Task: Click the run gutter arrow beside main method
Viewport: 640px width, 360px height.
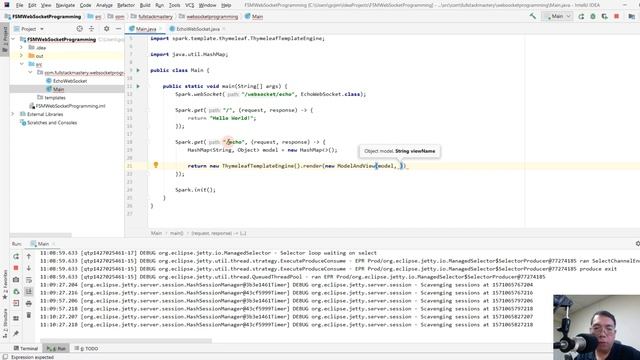Action: (x=138, y=86)
